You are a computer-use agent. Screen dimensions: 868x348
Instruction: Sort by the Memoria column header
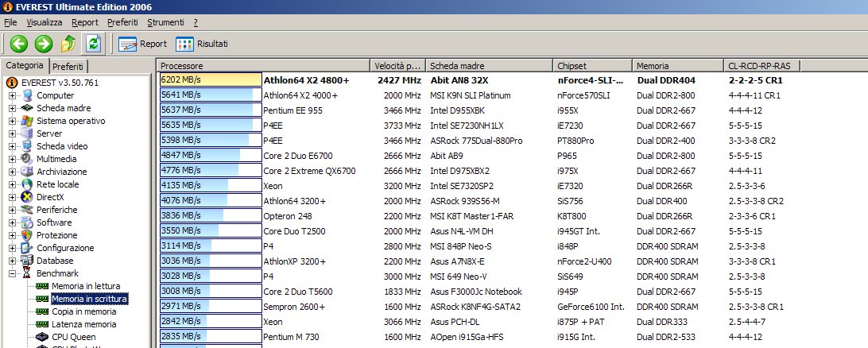[678, 66]
